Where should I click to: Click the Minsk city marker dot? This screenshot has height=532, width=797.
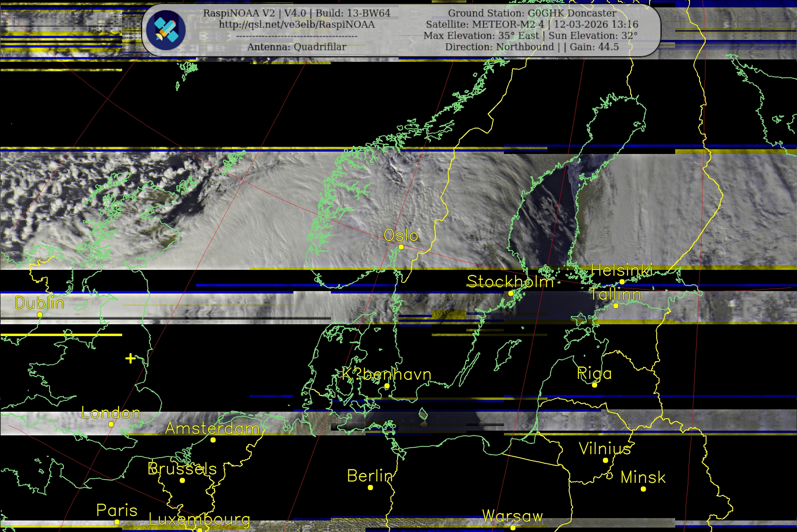643,489
